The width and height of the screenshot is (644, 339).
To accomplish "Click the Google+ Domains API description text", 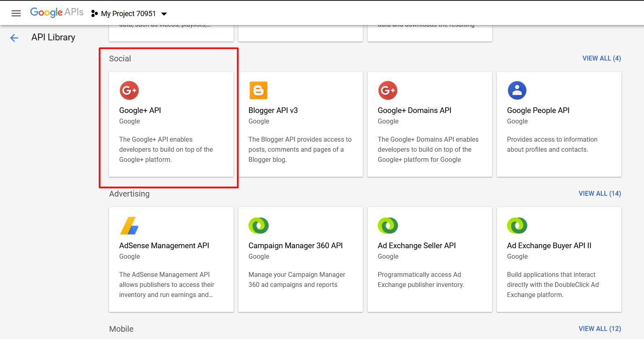I will [x=428, y=149].
